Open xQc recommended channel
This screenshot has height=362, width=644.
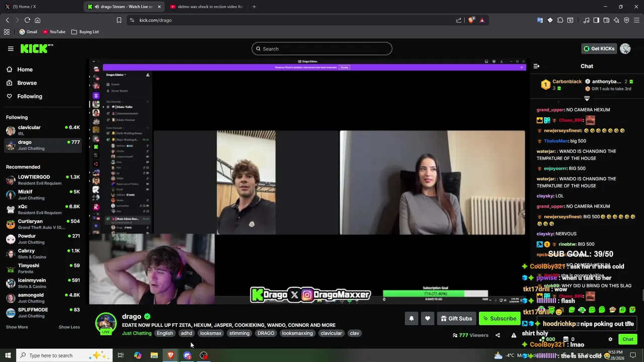pos(43,210)
